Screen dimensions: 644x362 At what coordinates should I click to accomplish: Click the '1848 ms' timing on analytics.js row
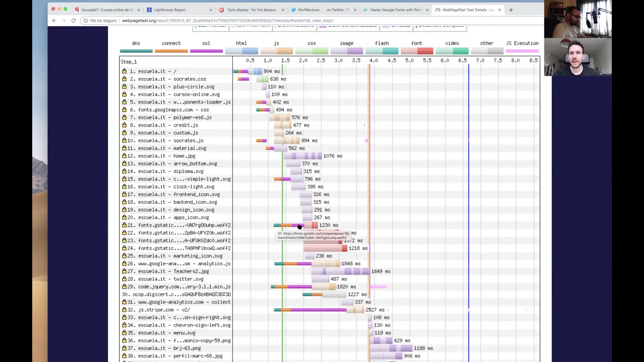[351, 264]
